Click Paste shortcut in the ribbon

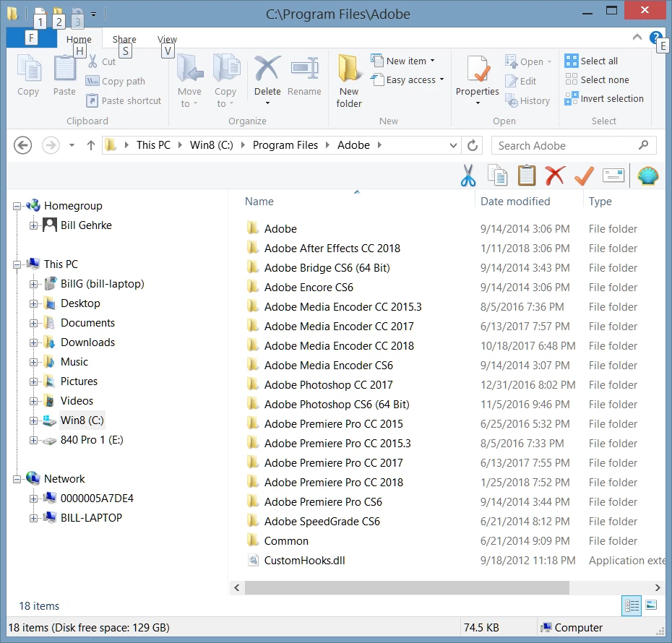(124, 100)
